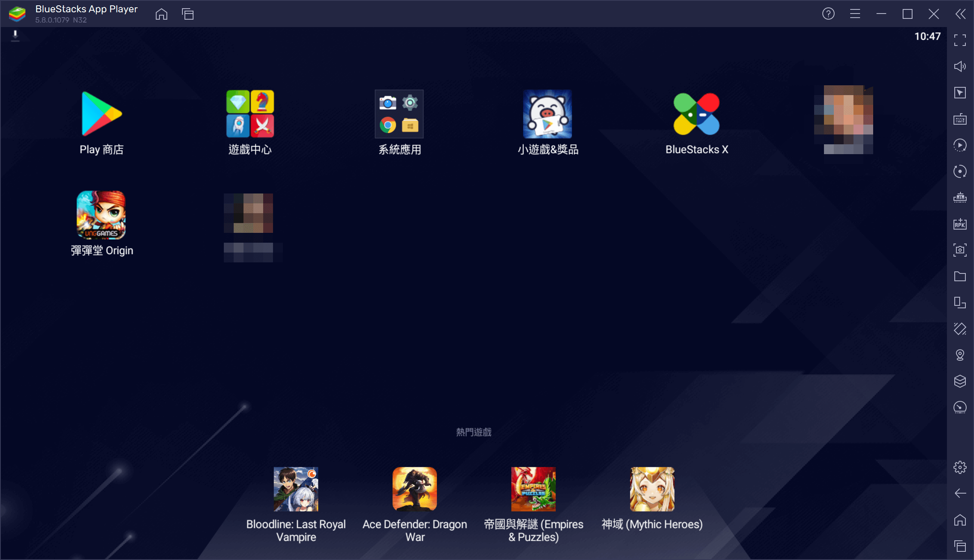
Task: Open Bloodline: Last Royal Vampire game
Action: pyautogui.click(x=296, y=489)
